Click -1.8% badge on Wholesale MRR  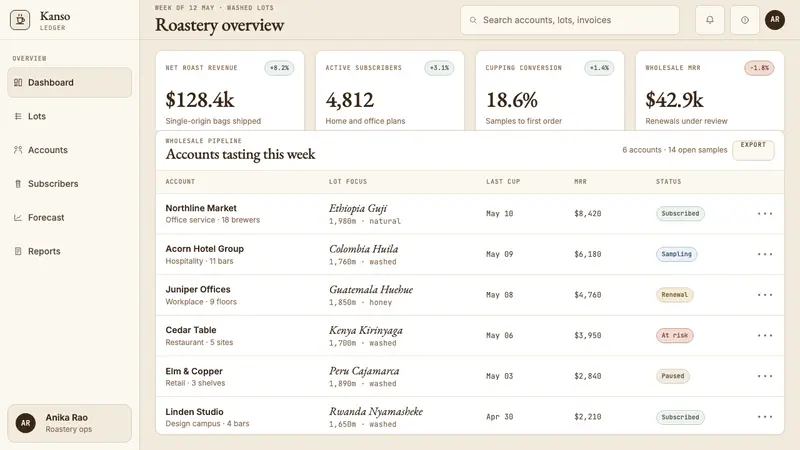coord(759,68)
